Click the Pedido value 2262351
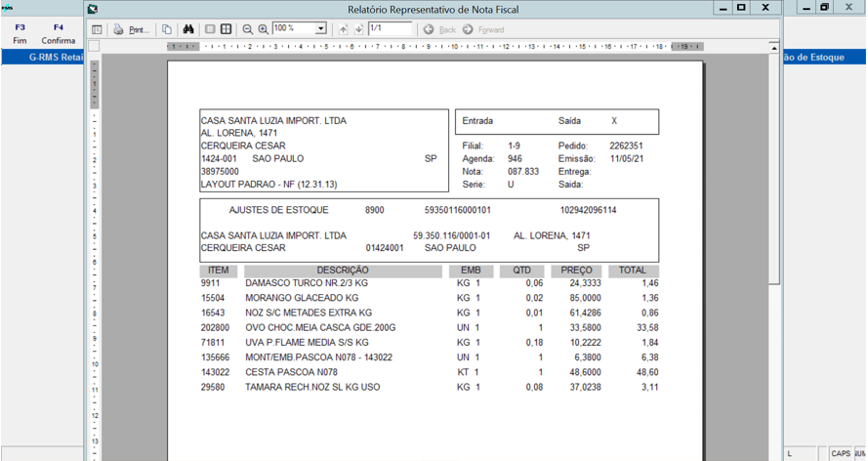 (x=626, y=147)
